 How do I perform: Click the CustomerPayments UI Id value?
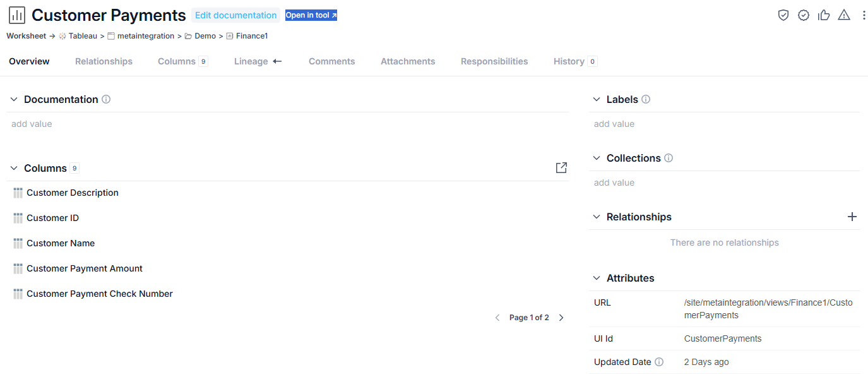tap(723, 338)
